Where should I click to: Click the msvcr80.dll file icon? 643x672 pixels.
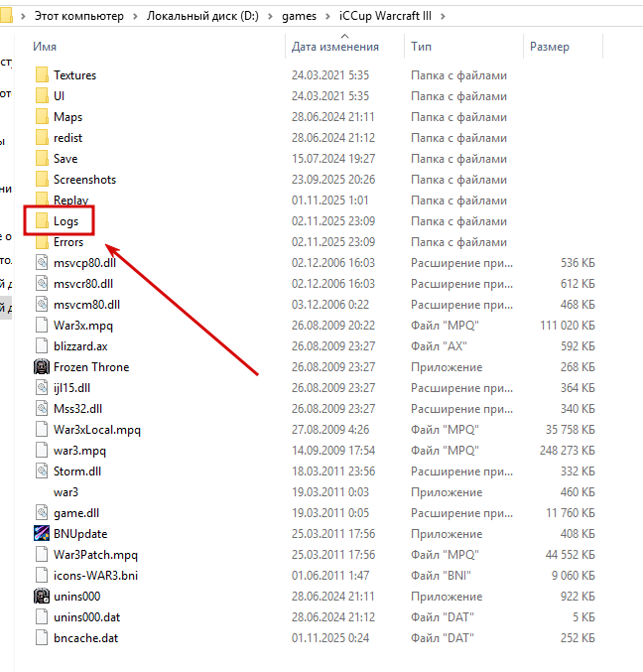point(42,284)
